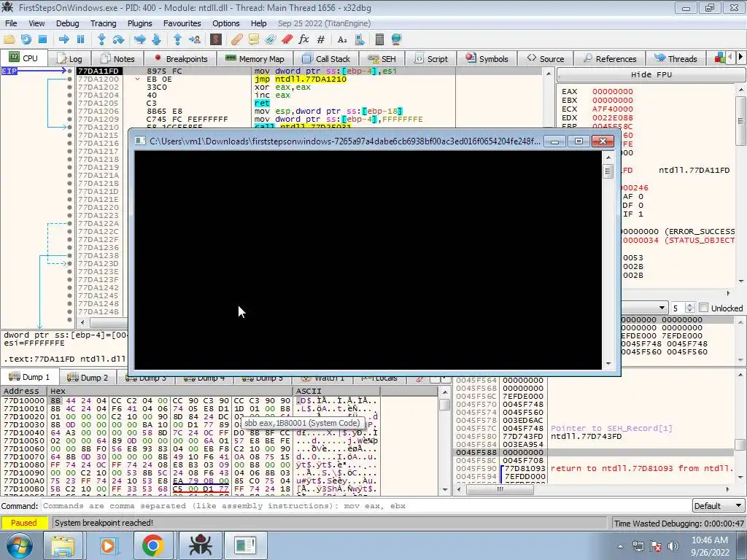This screenshot has height=560, width=747.
Task: Click the Trace over toolbar icon
Action: [x=156, y=39]
